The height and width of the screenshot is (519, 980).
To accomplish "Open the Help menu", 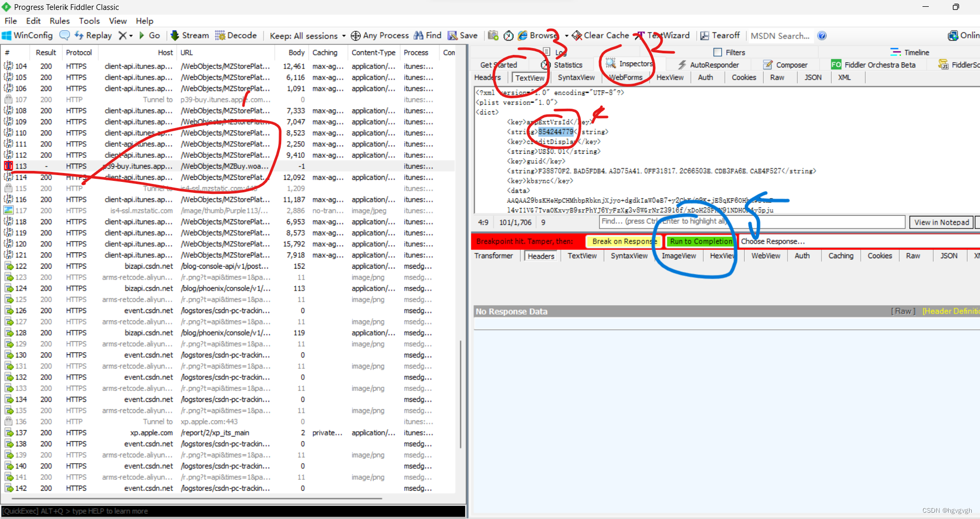I will tap(145, 21).
